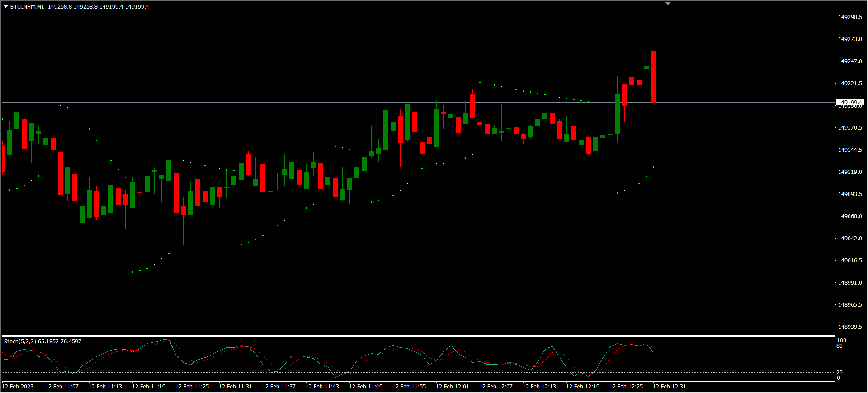Image resolution: width=868 pixels, height=393 pixels.
Task: Click the Stochastic 80 level label
Action: point(840,346)
